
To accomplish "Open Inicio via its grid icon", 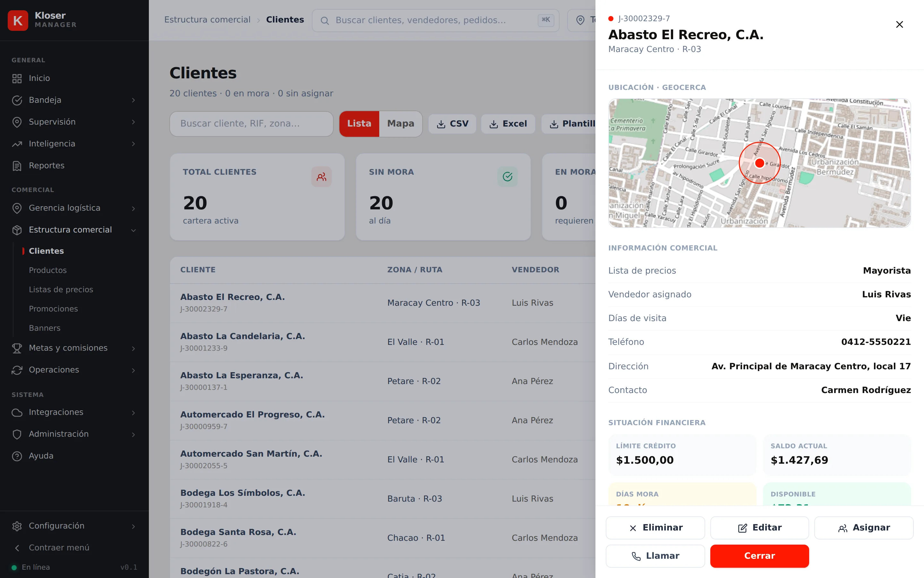I will [x=17, y=78].
